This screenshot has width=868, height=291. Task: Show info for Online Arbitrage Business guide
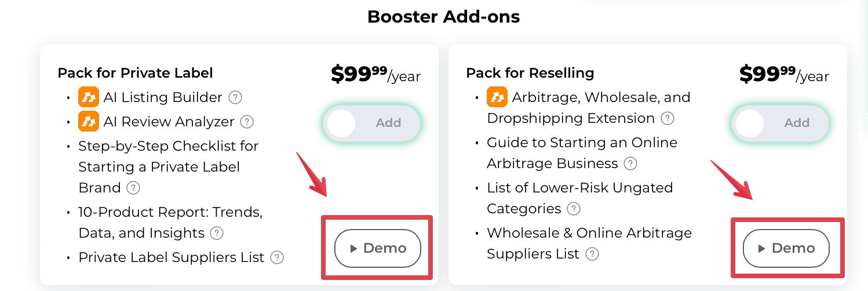tap(630, 163)
